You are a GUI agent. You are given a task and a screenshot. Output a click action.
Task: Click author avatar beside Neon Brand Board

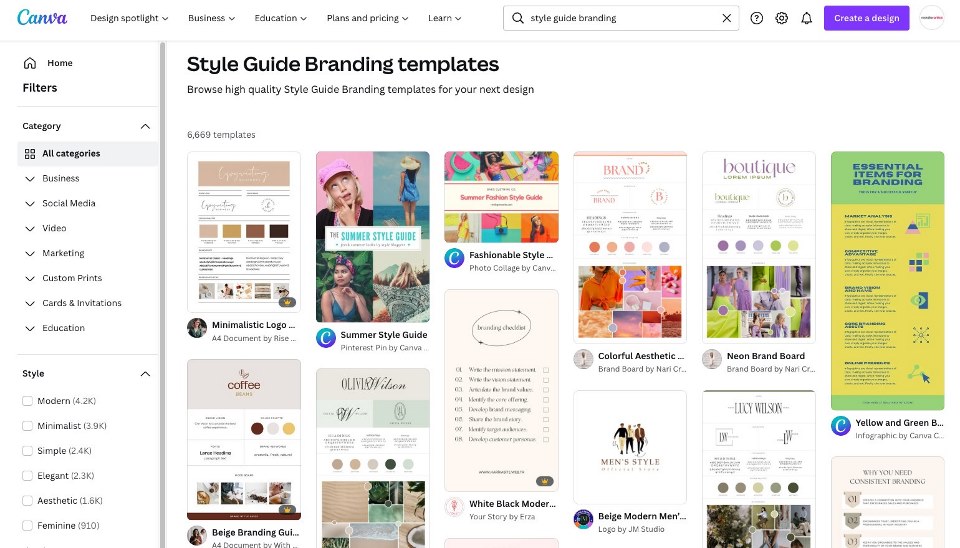click(711, 359)
